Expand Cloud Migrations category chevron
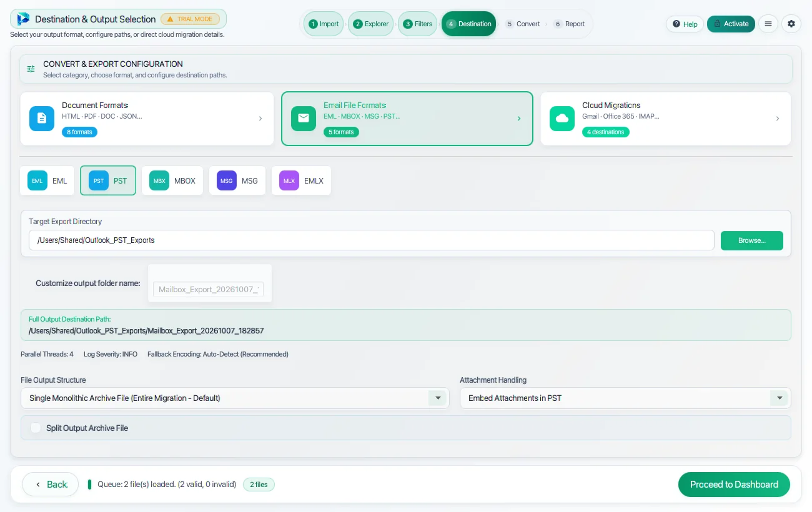Viewport: 812px width, 512px height. click(x=778, y=119)
